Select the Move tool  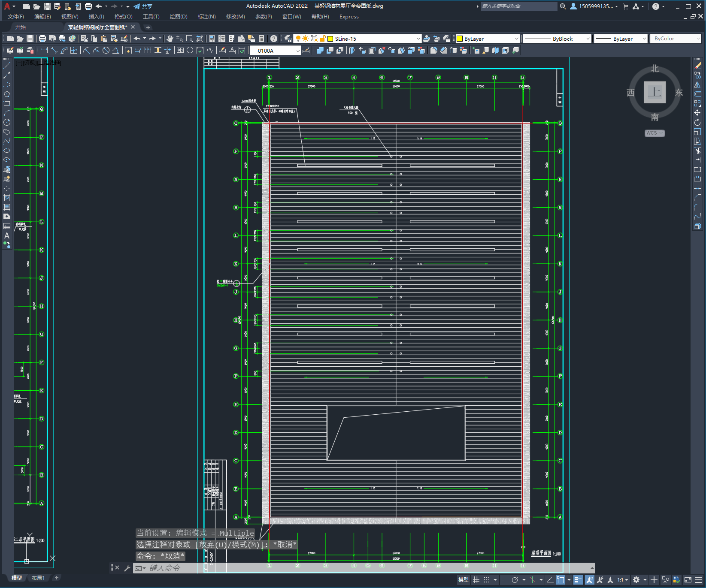(697, 113)
